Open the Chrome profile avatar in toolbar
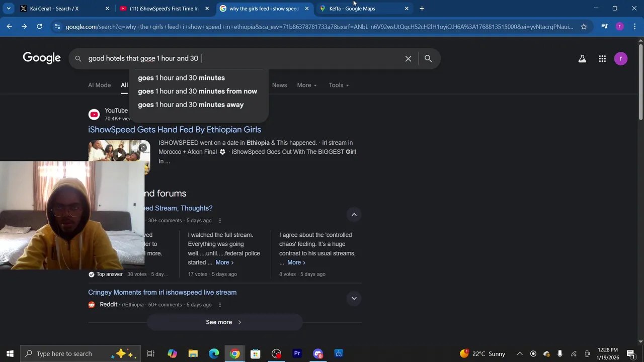This screenshot has width=644, height=362. point(619,26)
